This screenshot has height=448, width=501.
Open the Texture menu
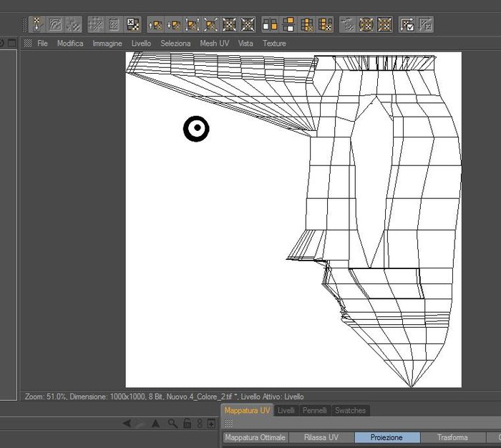coord(274,44)
